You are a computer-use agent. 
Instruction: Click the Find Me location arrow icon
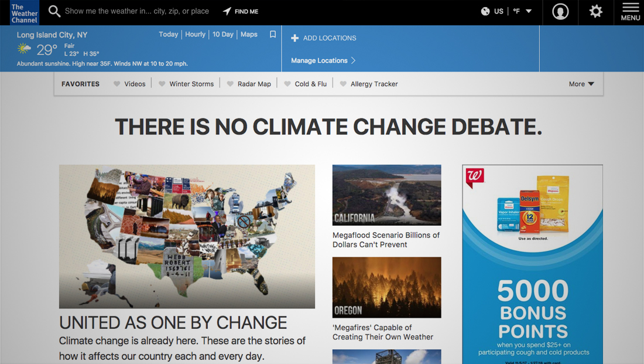227,11
